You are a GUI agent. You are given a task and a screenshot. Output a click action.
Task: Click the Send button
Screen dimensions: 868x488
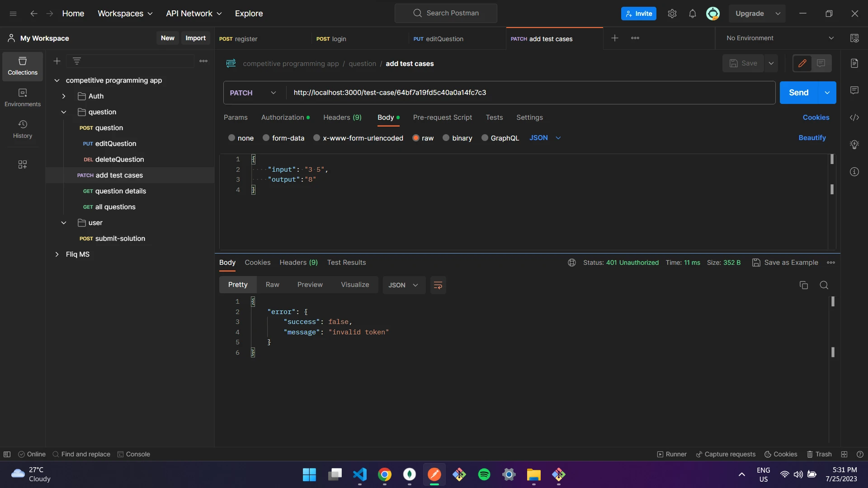click(x=799, y=93)
